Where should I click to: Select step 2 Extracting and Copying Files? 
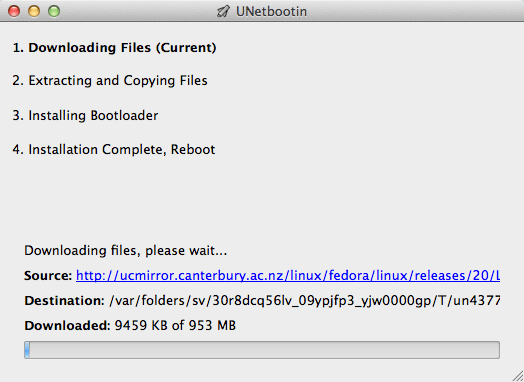pos(110,81)
